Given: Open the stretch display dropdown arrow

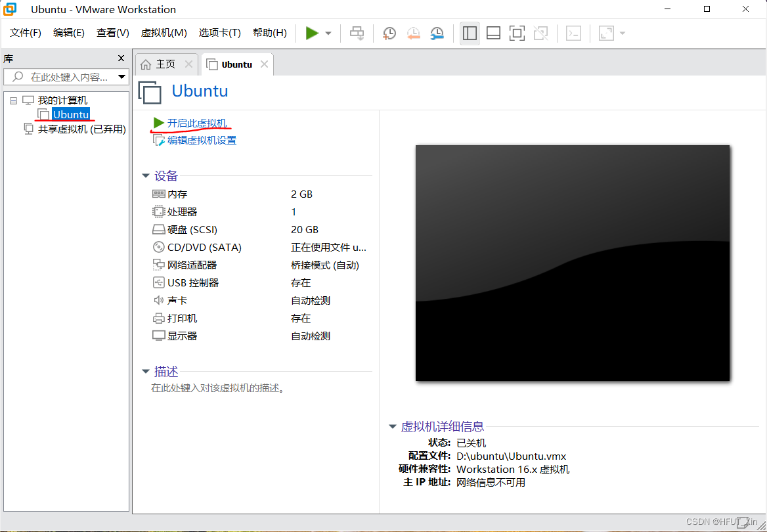Looking at the screenshot, I should pyautogui.click(x=623, y=33).
